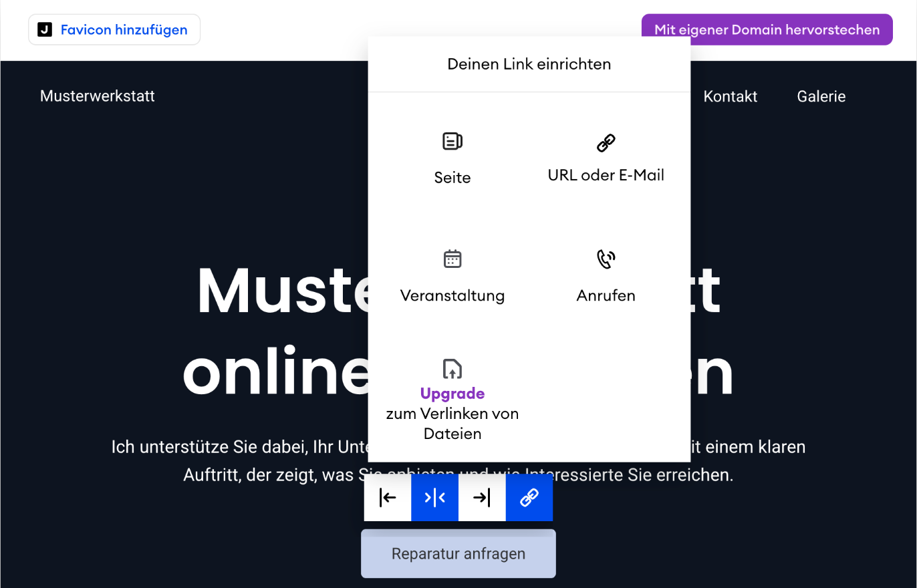
Task: Open Favicon hinzufügen
Action: pyautogui.click(x=114, y=29)
